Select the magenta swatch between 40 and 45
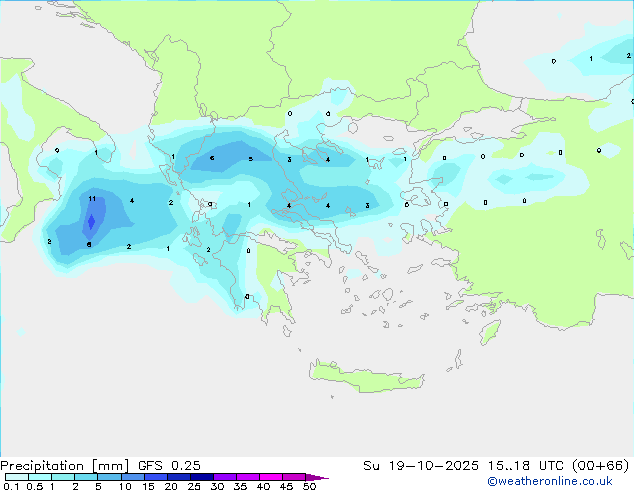Image resolution: width=634 pixels, height=490 pixels. (271, 477)
